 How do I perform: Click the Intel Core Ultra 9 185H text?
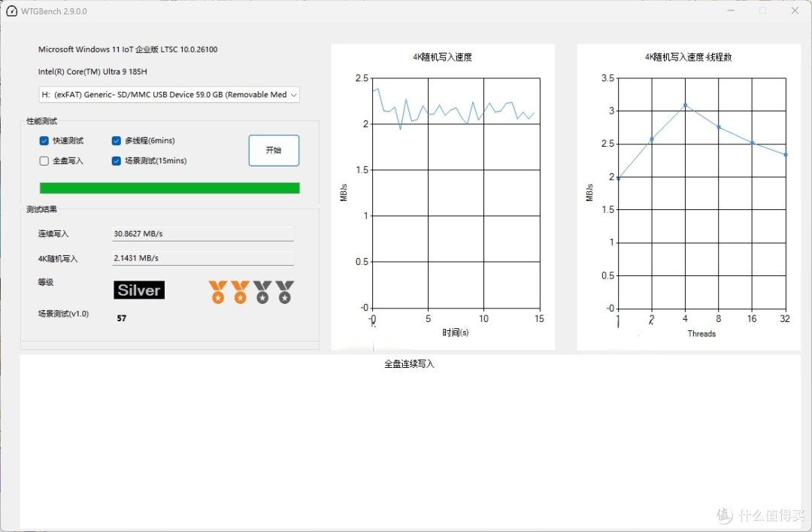point(92,71)
